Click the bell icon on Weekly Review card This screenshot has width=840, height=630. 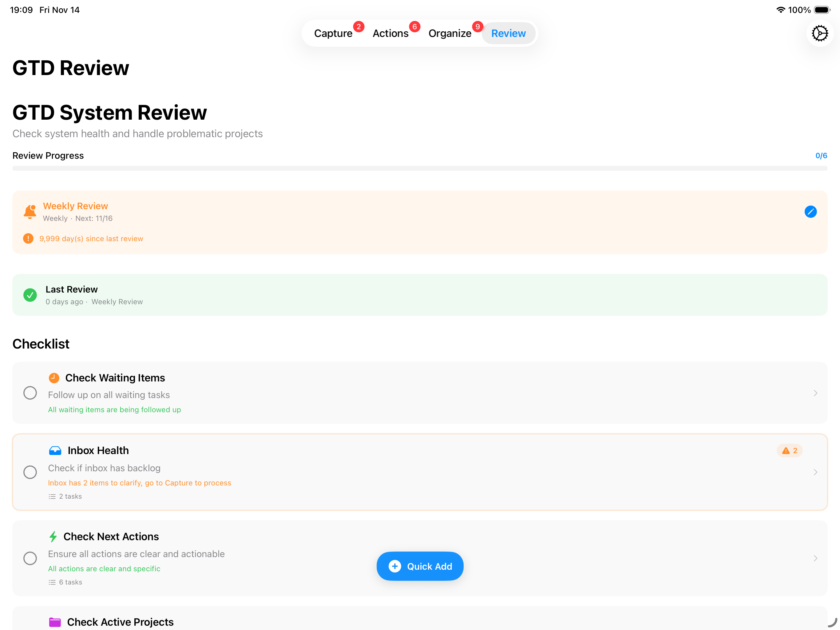[x=30, y=212]
